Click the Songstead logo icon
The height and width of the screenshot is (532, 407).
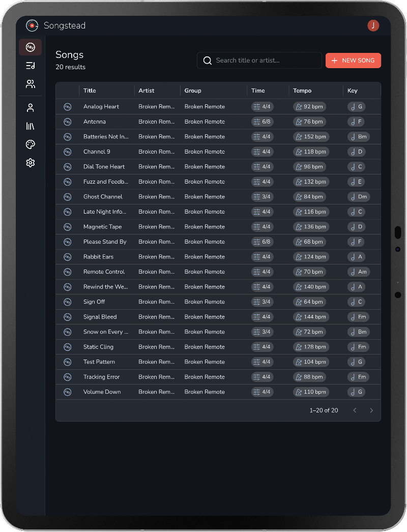(32, 25)
